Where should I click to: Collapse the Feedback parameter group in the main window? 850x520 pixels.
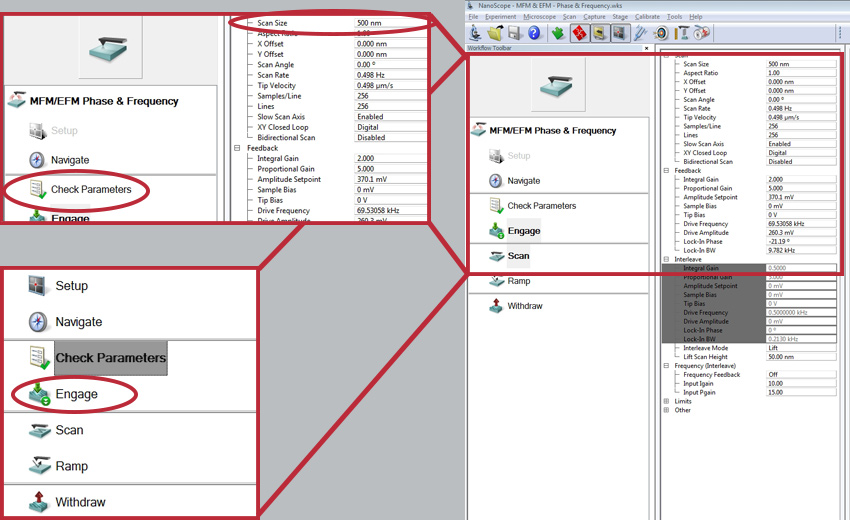click(666, 170)
